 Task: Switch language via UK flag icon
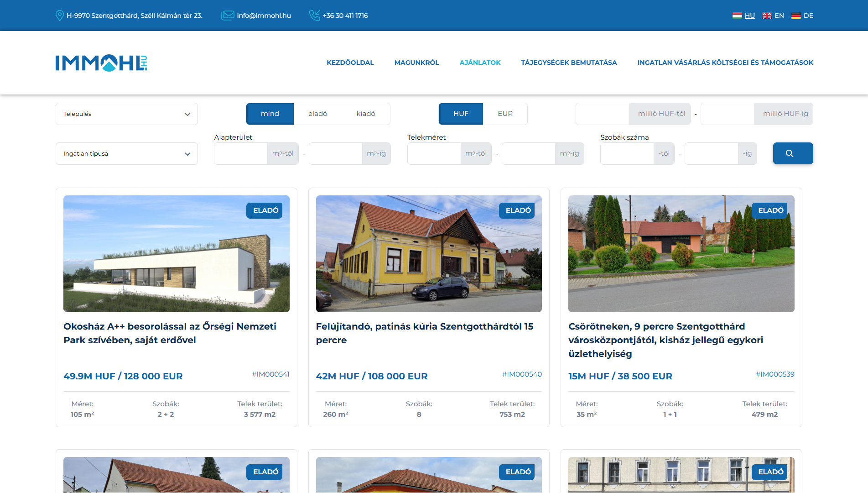coord(767,16)
